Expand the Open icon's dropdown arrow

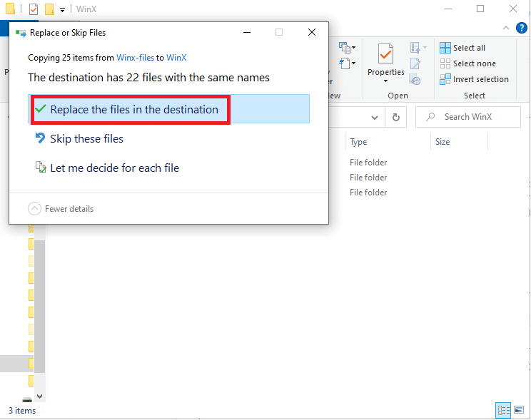[x=425, y=47]
